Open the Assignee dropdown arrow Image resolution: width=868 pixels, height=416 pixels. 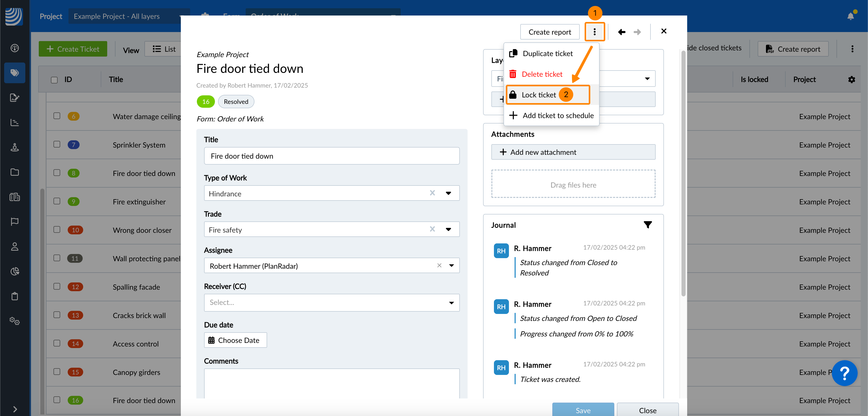pyautogui.click(x=451, y=266)
